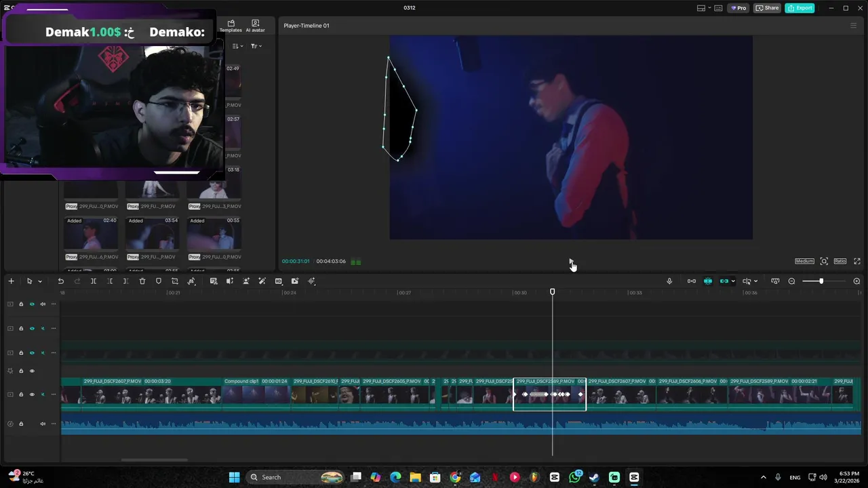Open more options for second track
The height and width of the screenshot is (488, 868).
54,329
